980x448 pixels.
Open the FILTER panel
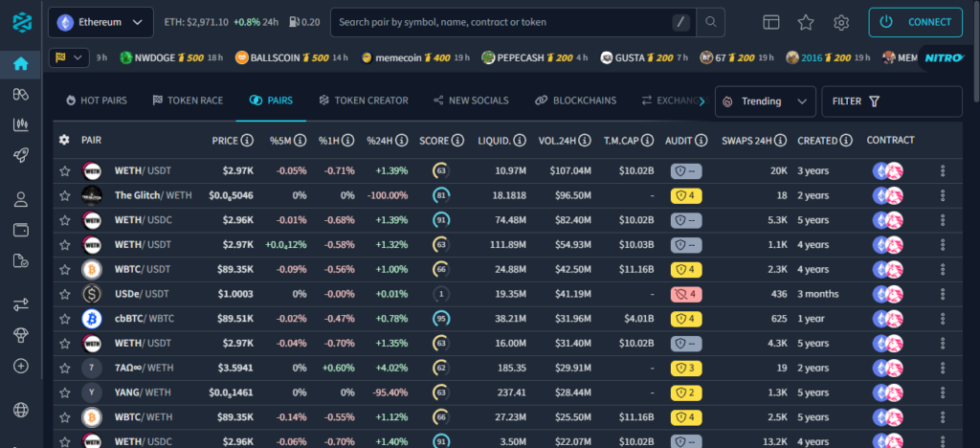(x=892, y=101)
